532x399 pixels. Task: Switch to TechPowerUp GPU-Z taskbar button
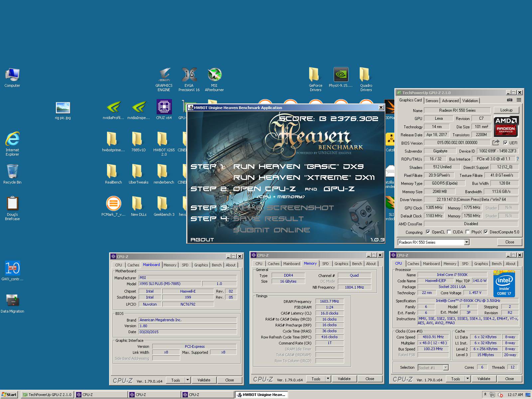(47, 395)
